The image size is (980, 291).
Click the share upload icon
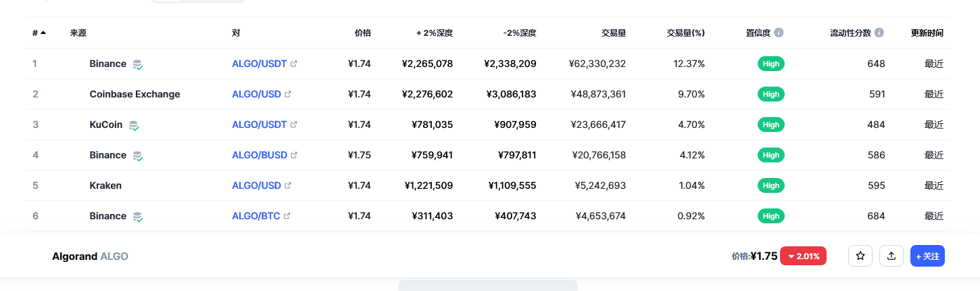coord(891,256)
